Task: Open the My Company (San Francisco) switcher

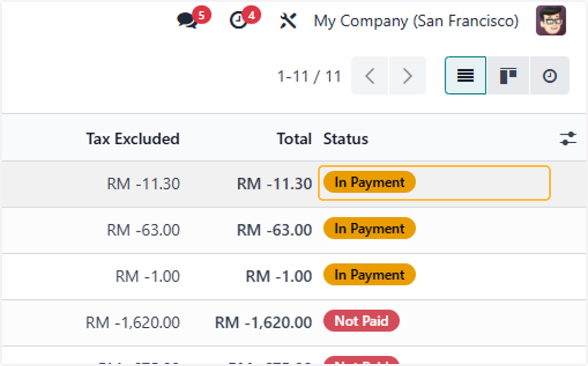Action: pyautogui.click(x=416, y=21)
